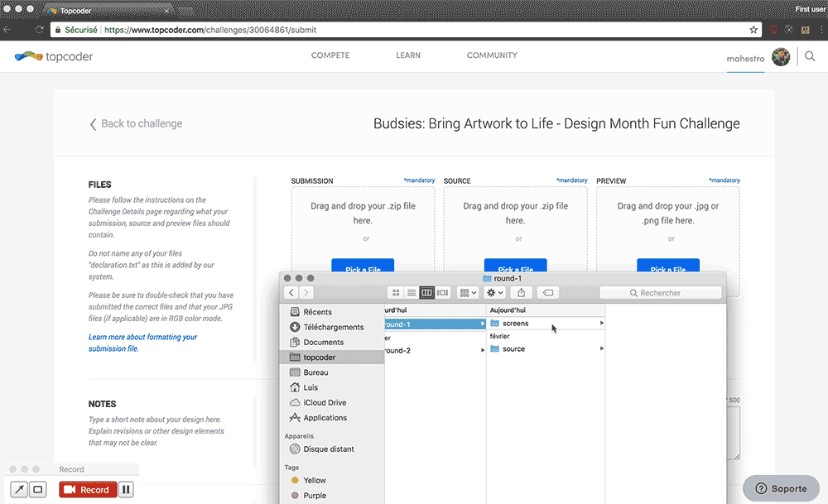This screenshot has height=504, width=828.
Task: Click the mahestro username
Action: click(x=745, y=59)
